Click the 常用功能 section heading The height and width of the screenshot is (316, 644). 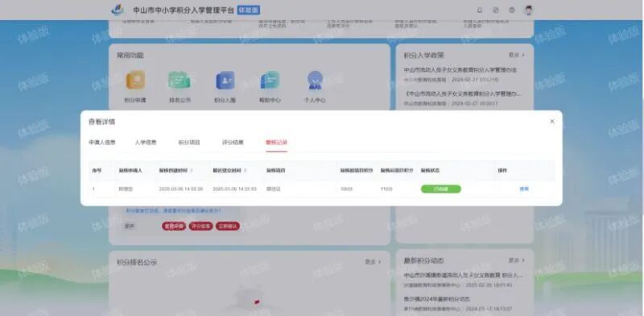coord(130,55)
